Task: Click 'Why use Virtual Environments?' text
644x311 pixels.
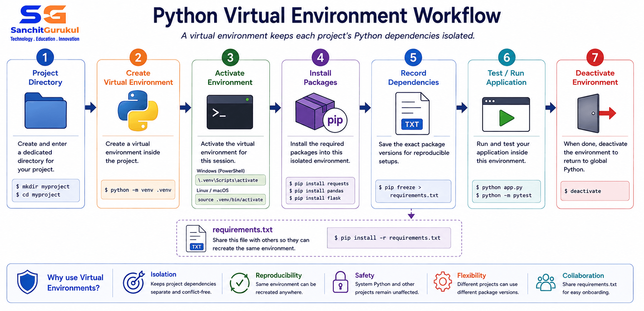Action: [75, 282]
